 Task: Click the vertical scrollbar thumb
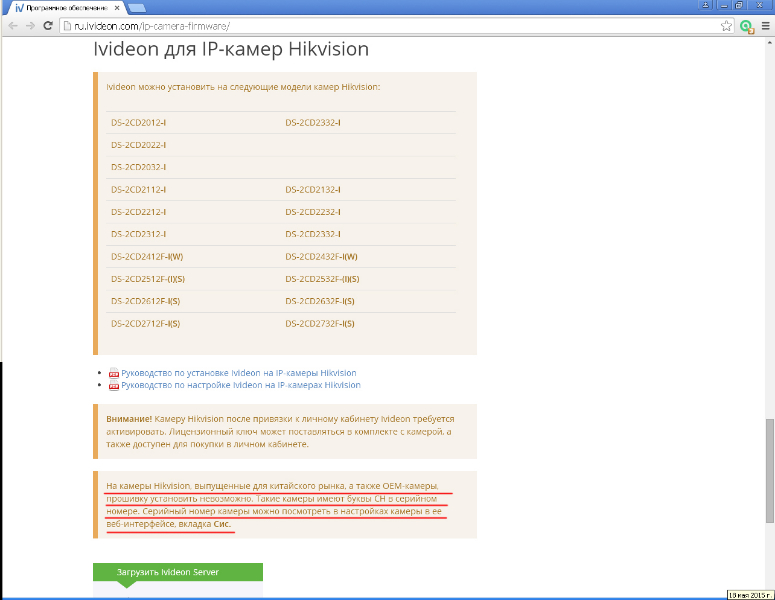(x=770, y=471)
